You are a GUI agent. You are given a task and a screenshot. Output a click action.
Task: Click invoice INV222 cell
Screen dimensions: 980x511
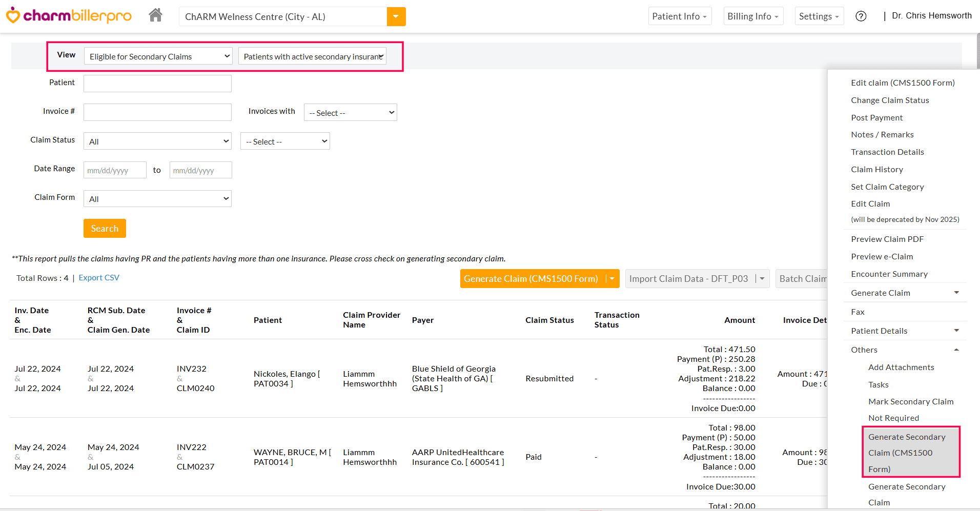[x=192, y=447]
